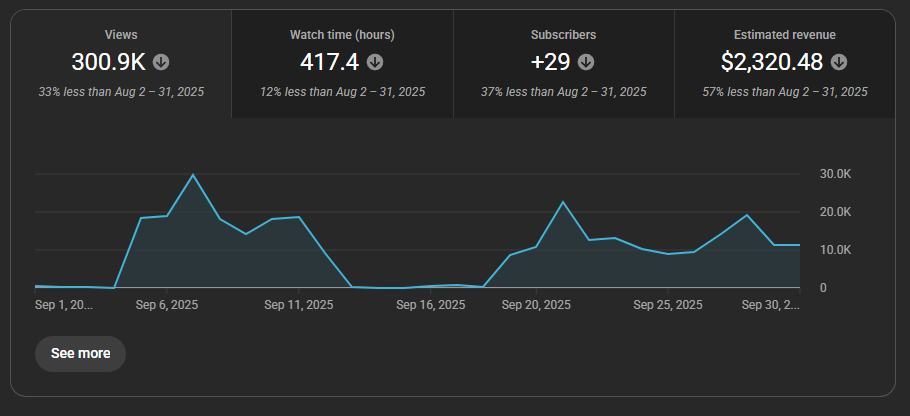Click the "57% less than Aug 2 – 31" text
This screenshot has width=910, height=416.
click(x=784, y=92)
